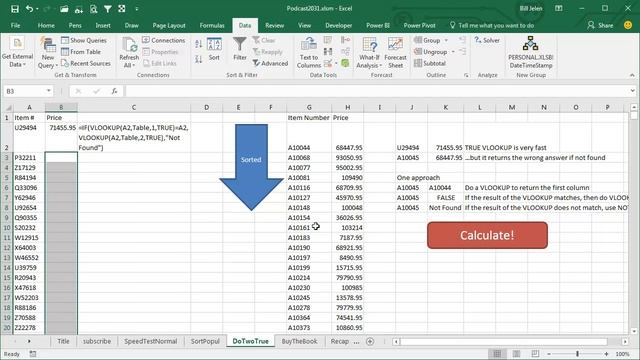Switch to Page Layout view
Screen dimensions: 640x360
coord(516,354)
